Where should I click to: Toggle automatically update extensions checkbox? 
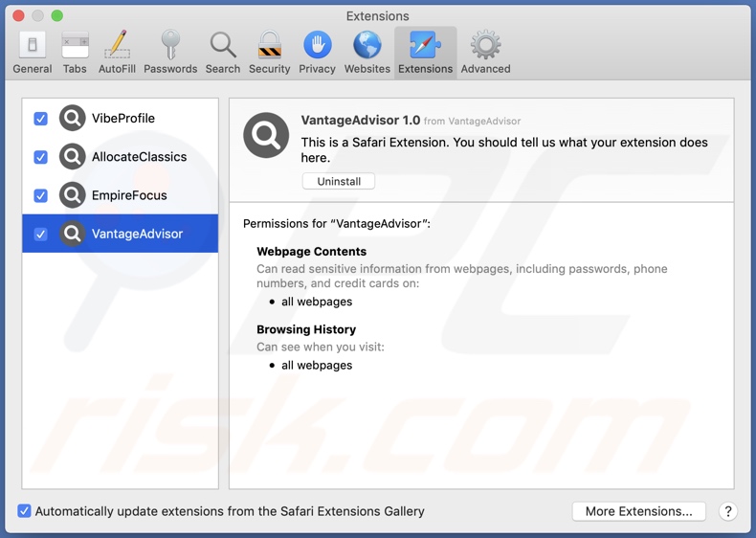click(x=24, y=511)
